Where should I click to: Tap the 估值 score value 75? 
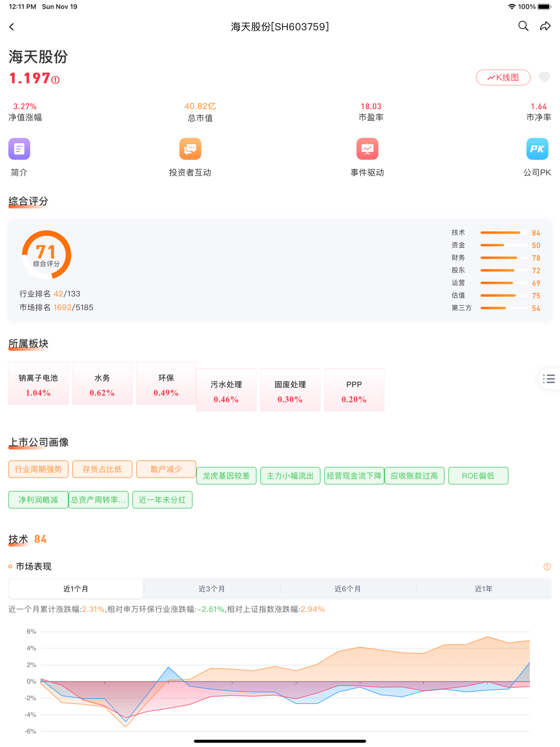pyautogui.click(x=536, y=296)
